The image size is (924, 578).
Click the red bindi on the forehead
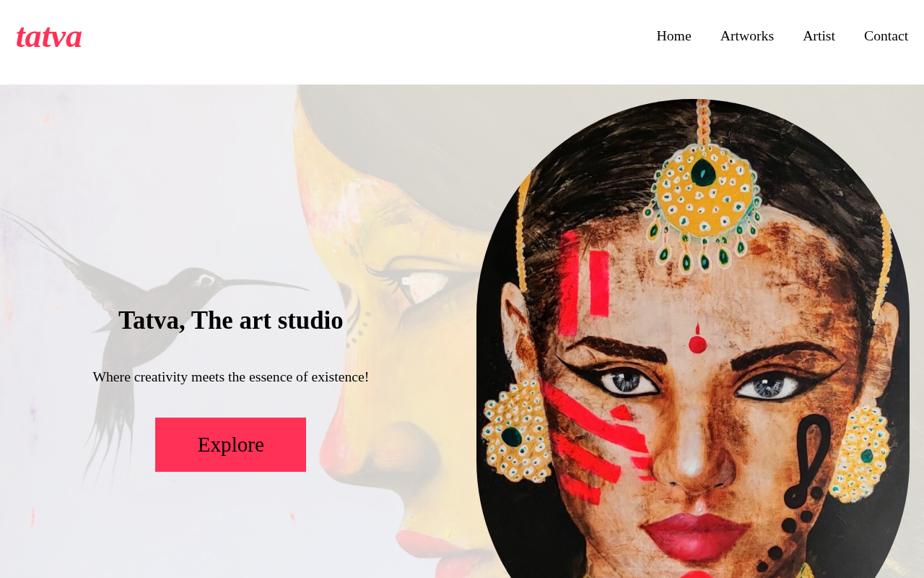point(697,341)
